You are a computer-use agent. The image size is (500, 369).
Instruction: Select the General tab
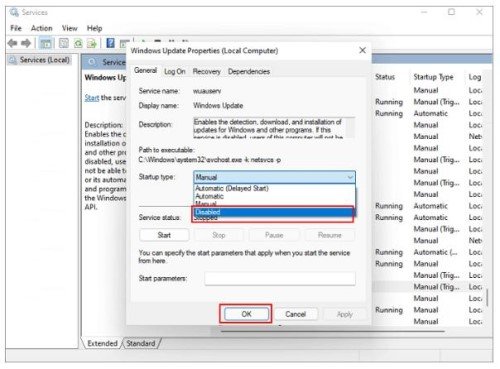point(145,71)
